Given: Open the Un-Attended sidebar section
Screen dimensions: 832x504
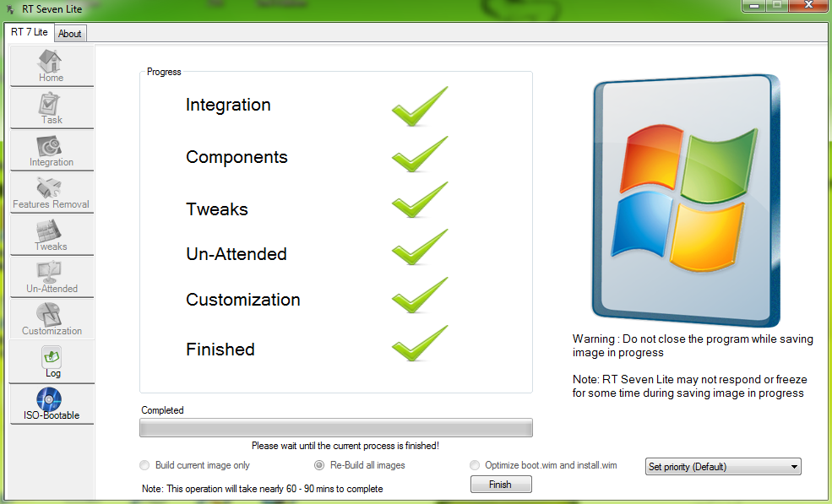Looking at the screenshot, I should tap(52, 277).
